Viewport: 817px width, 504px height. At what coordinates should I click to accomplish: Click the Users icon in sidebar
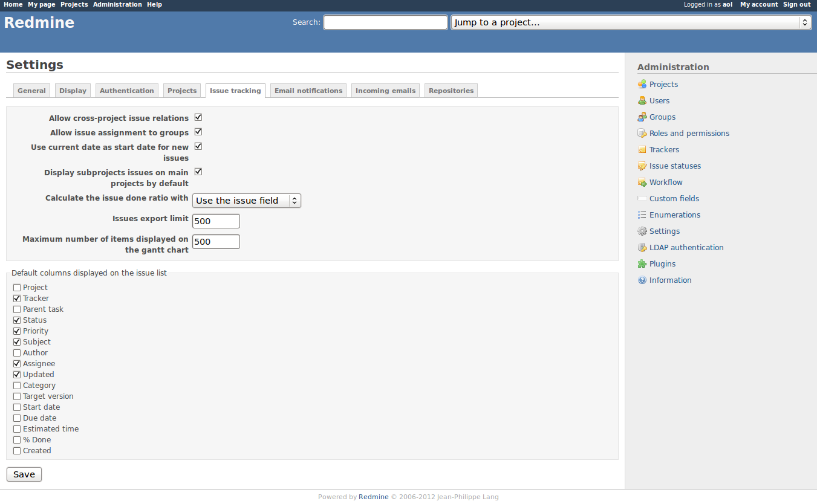click(642, 100)
